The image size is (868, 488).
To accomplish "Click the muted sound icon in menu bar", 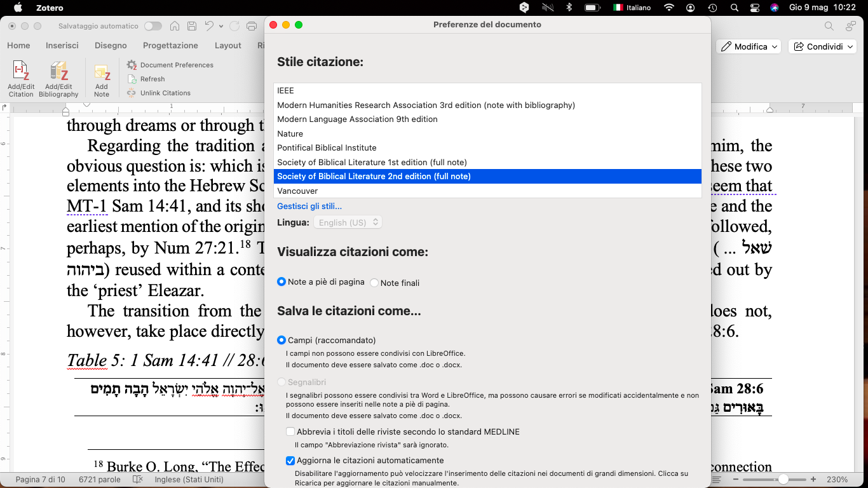I will [x=548, y=8].
